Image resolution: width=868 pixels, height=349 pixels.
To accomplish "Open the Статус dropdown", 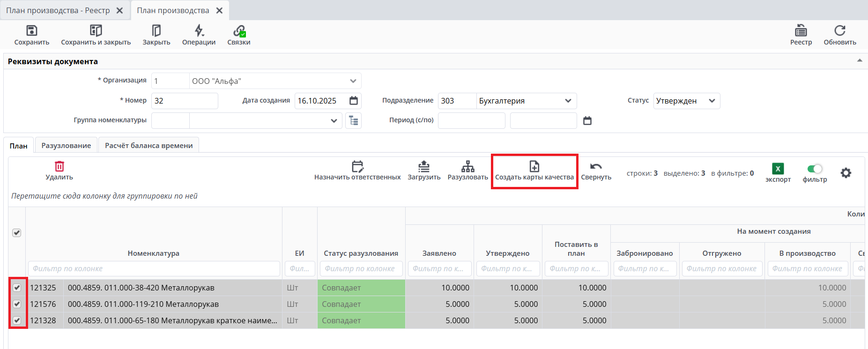I will click(712, 101).
